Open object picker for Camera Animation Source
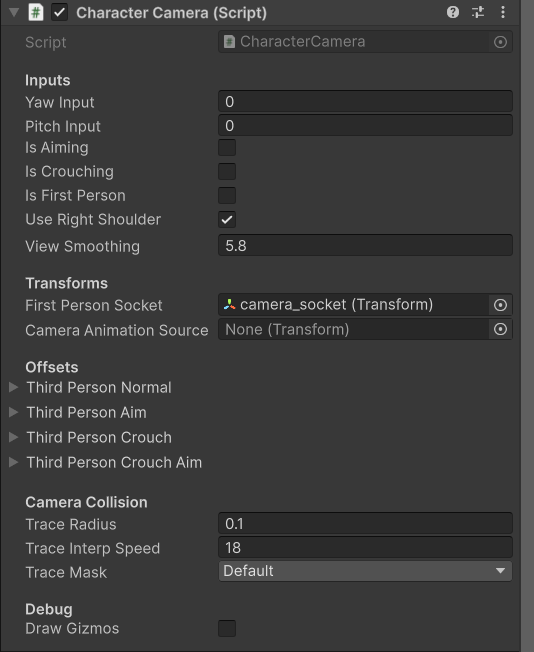The height and width of the screenshot is (652, 534). [500, 330]
